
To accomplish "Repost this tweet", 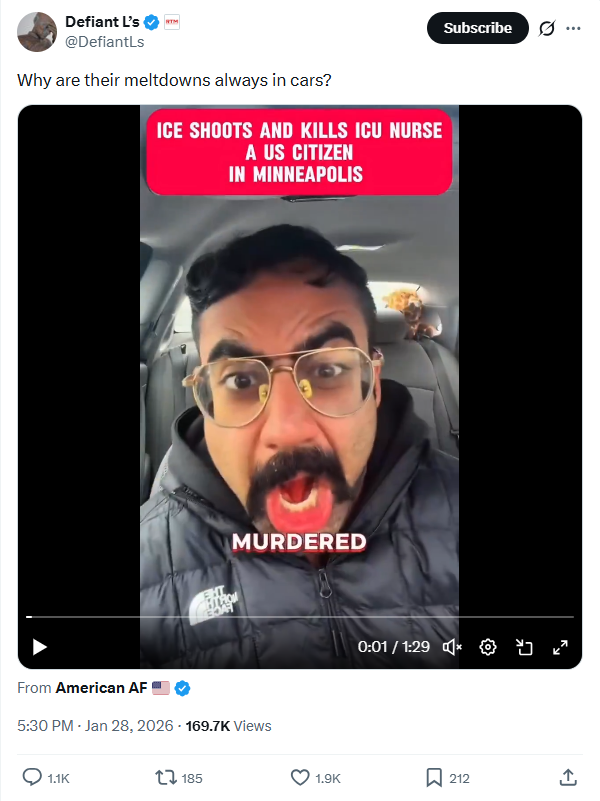I will (x=165, y=778).
